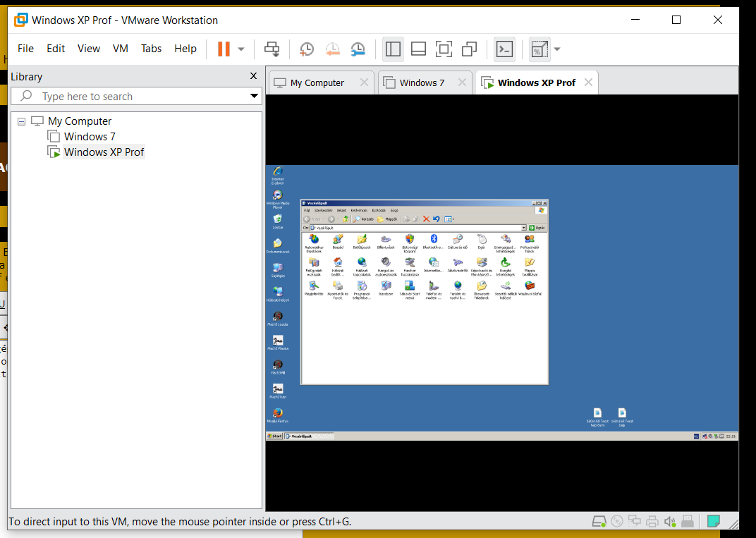Click the network adapter status icon

635,521
